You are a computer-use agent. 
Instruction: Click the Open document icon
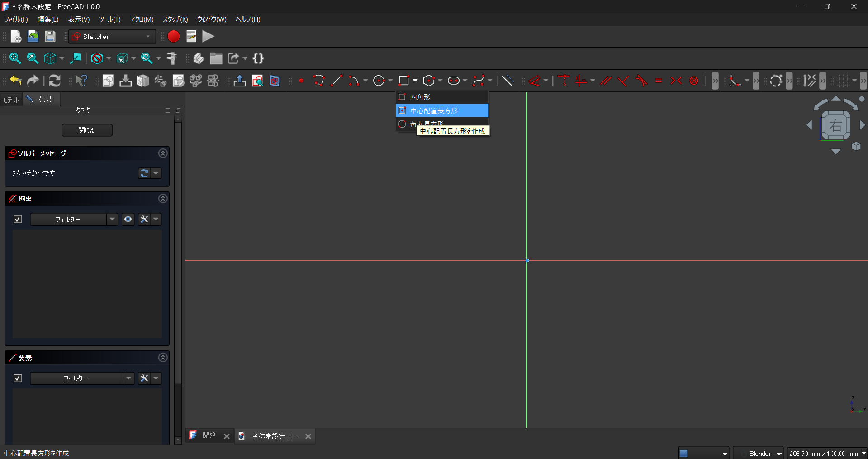coord(33,36)
